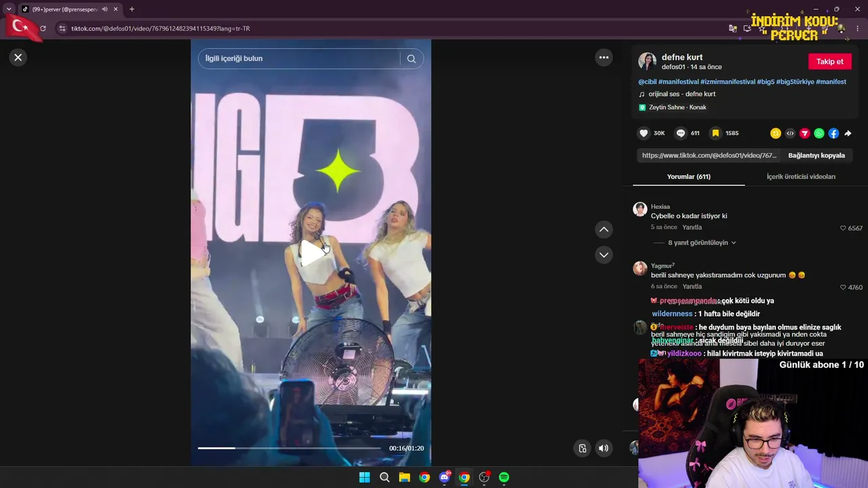This screenshot has width=868, height=488.
Task: Share the video to Facebook
Action: [x=833, y=134]
